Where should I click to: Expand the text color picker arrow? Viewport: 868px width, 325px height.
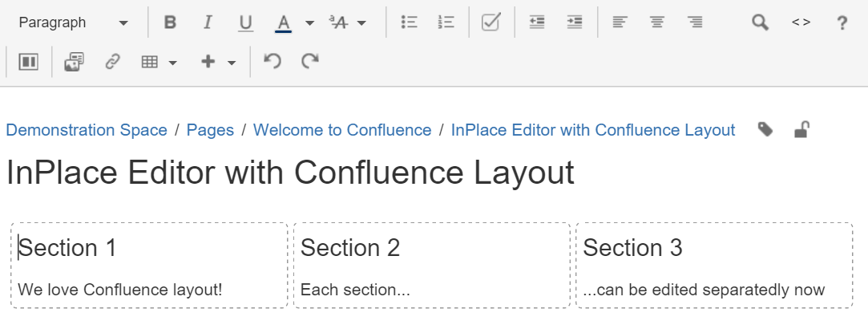point(309,23)
